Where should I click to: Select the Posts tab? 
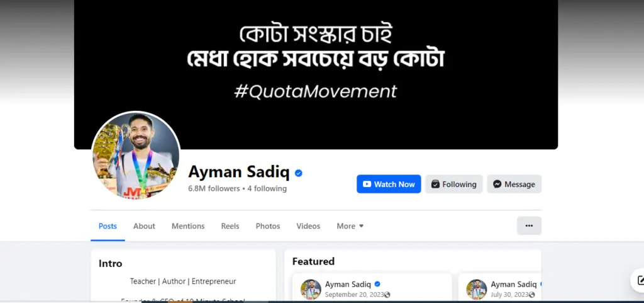[x=108, y=226]
